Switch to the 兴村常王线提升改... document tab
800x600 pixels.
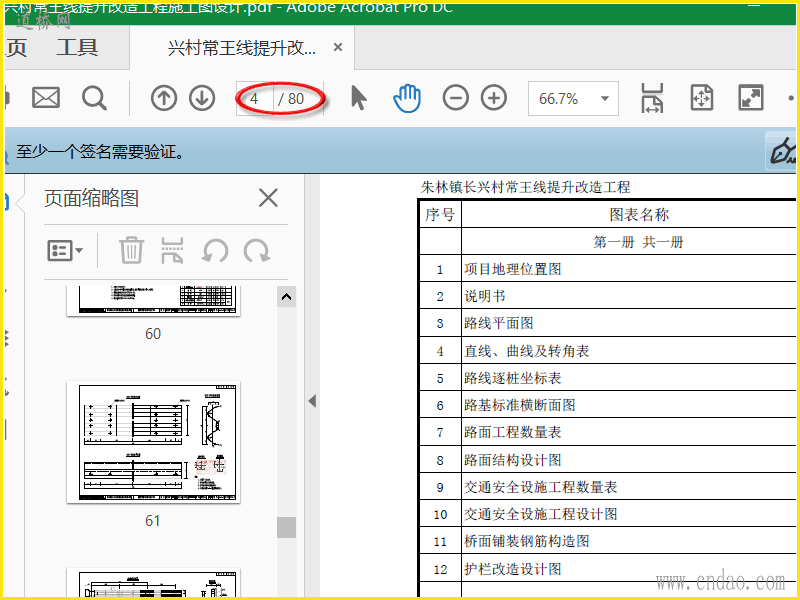pyautogui.click(x=242, y=48)
